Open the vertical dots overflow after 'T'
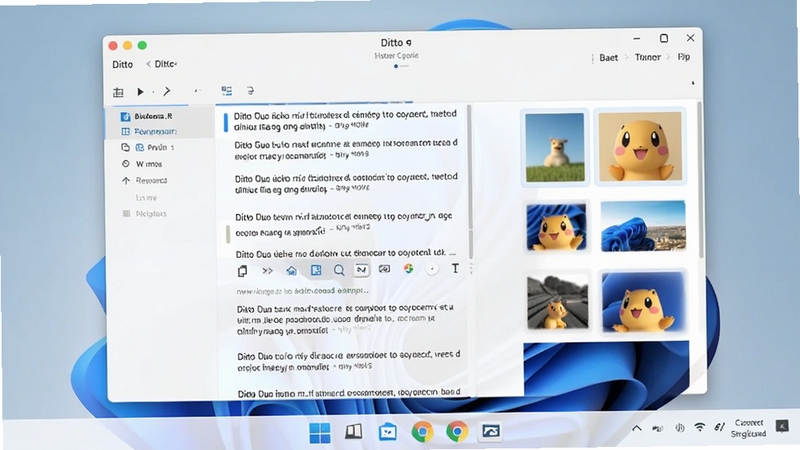 click(471, 268)
